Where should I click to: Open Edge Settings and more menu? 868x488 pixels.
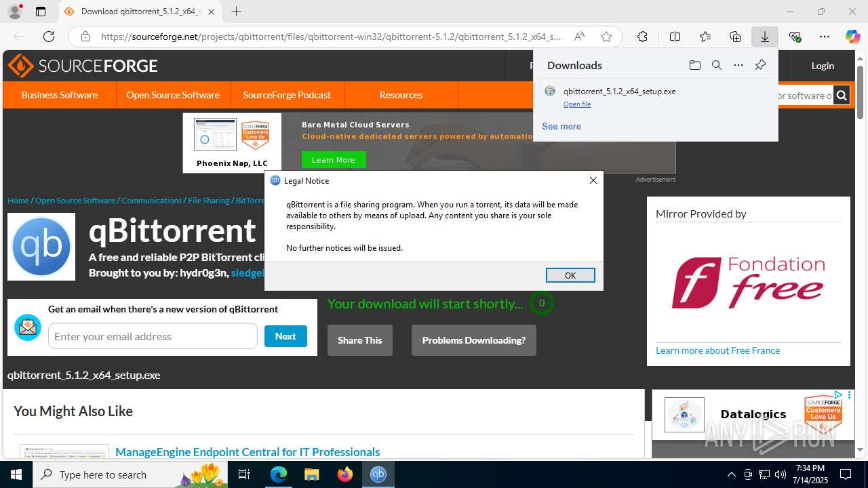click(x=825, y=37)
